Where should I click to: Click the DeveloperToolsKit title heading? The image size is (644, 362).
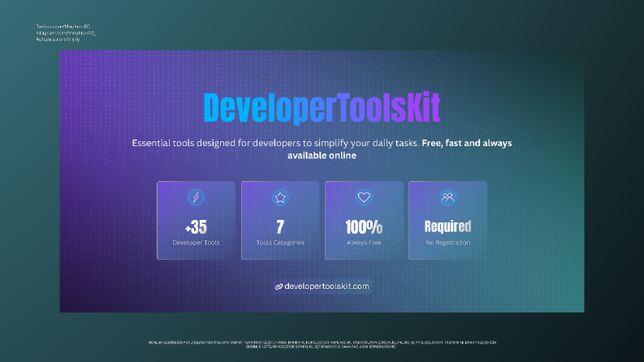(x=322, y=107)
